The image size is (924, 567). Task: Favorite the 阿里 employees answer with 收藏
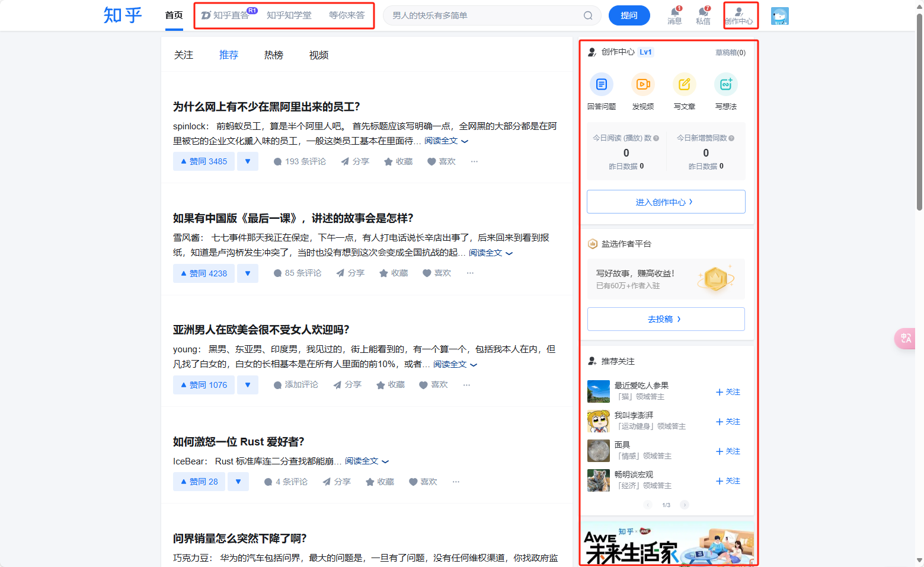click(398, 161)
